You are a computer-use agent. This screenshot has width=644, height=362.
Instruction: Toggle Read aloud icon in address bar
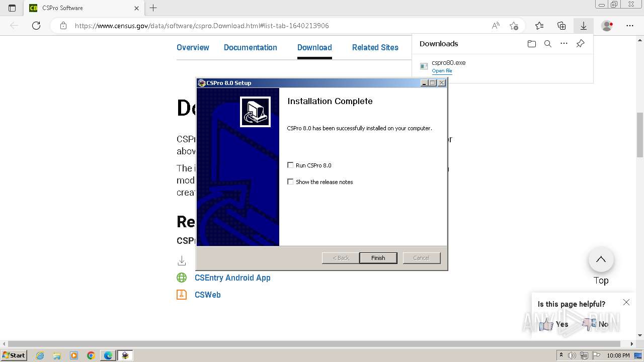pyautogui.click(x=496, y=26)
